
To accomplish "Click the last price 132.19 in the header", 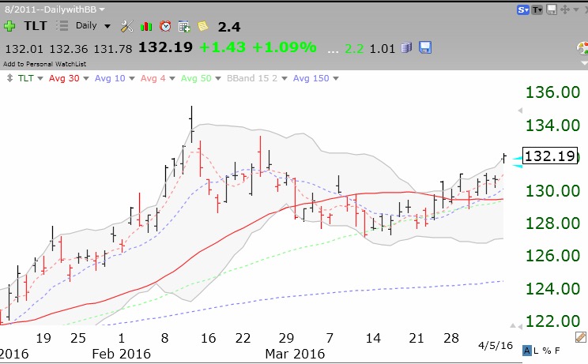I will [x=165, y=47].
